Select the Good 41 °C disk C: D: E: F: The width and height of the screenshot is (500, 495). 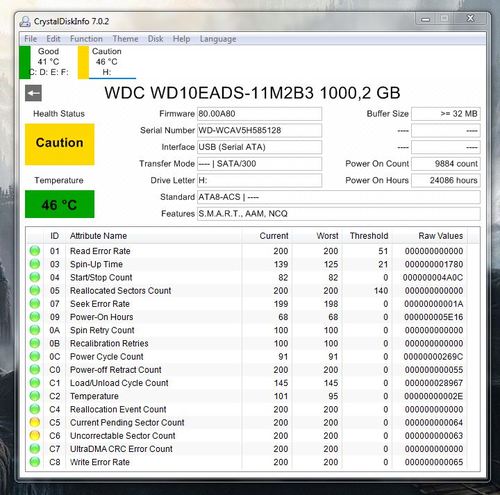pyautogui.click(x=44, y=62)
